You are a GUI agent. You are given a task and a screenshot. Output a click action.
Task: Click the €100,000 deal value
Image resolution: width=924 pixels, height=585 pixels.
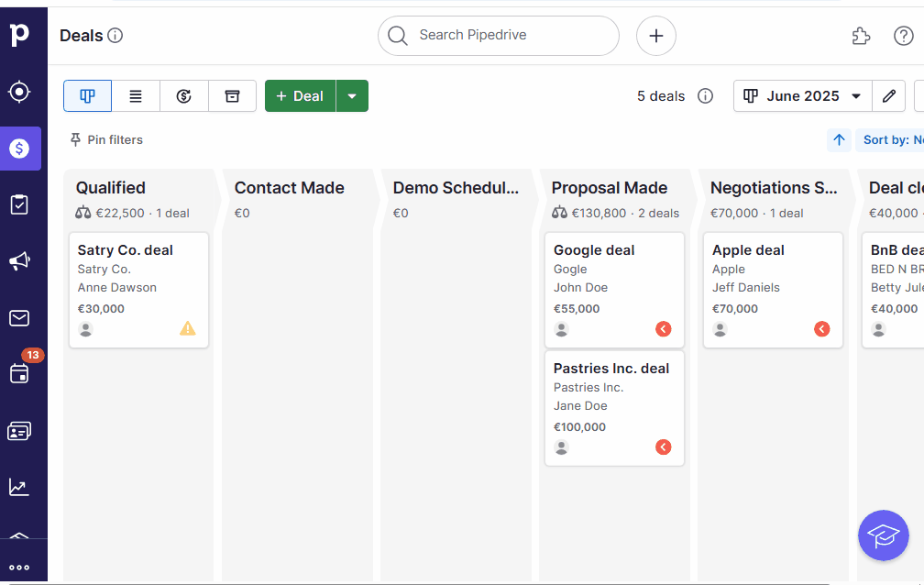(x=579, y=427)
